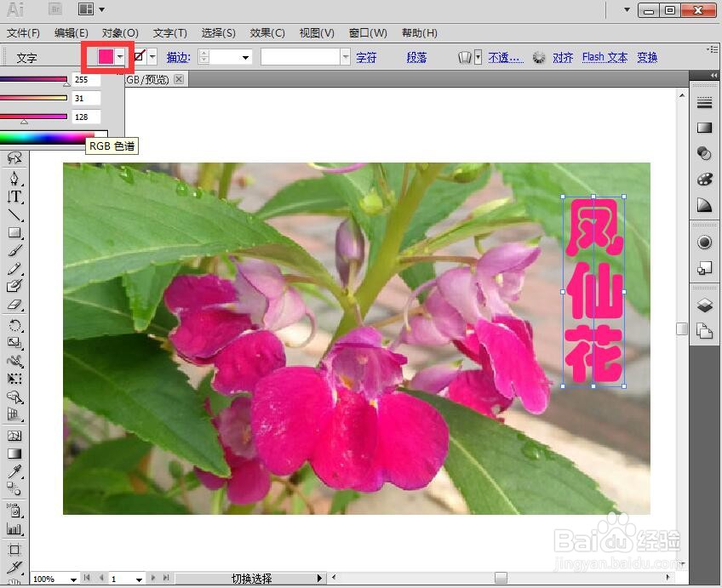
Task: Open the 编辑(E) menu
Action: 71,33
